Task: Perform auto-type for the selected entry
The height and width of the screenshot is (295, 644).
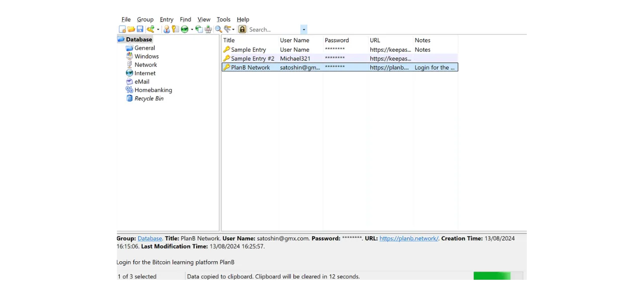Action: point(208,29)
